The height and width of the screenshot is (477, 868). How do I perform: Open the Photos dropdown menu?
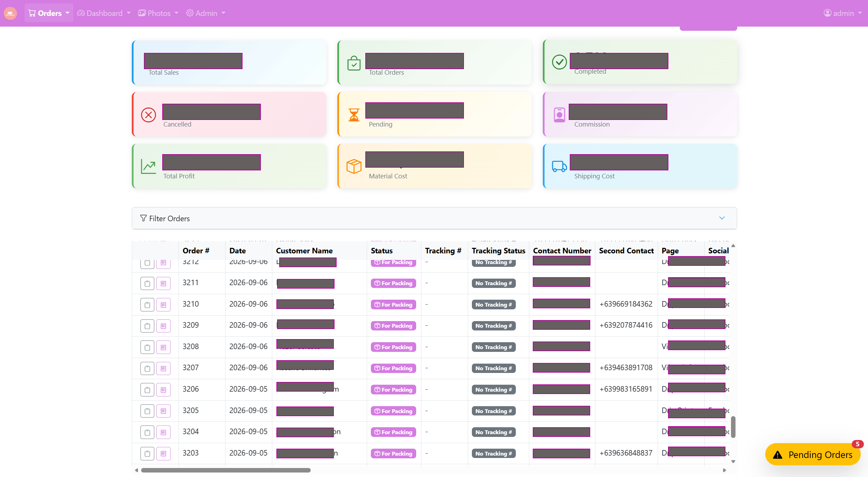pos(158,13)
